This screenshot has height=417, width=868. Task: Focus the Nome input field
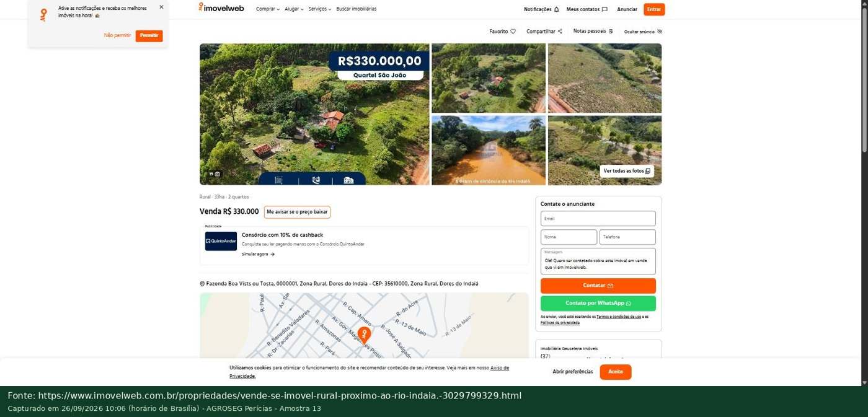569,237
